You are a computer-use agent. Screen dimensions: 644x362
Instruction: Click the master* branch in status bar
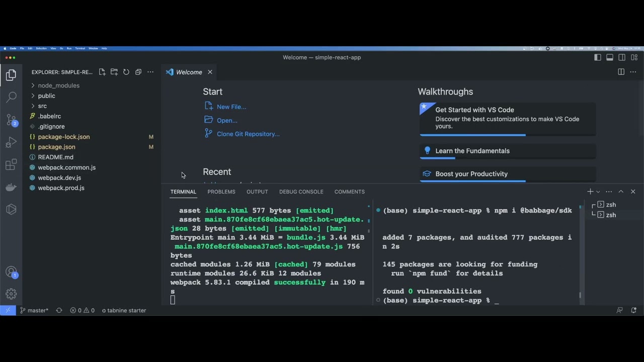(x=34, y=310)
